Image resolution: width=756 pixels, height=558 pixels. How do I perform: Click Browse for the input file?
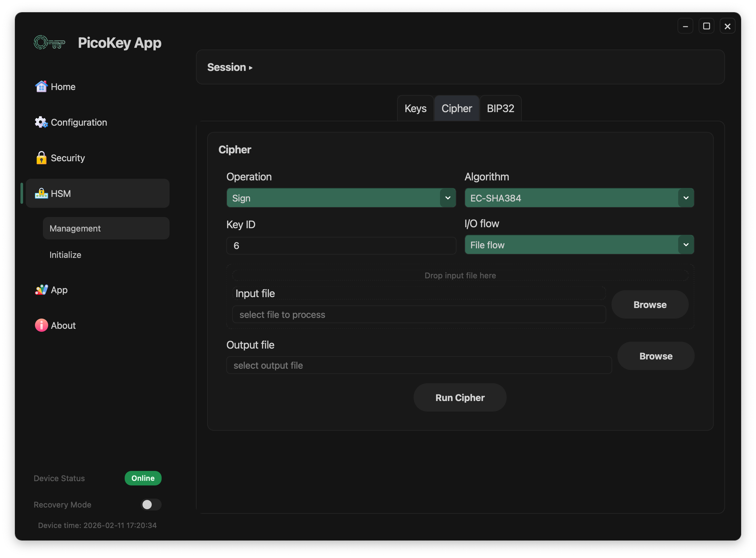(649, 305)
